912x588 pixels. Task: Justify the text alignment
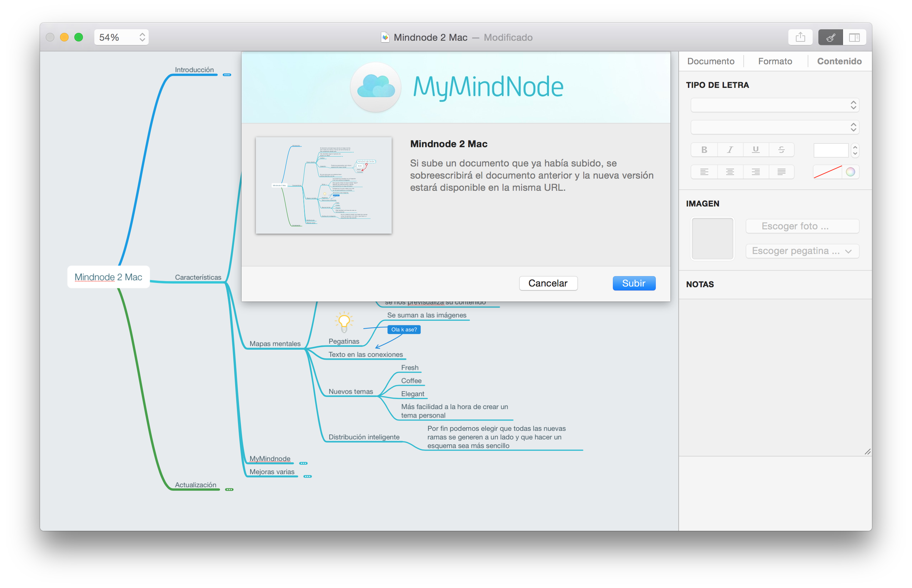coord(782,172)
